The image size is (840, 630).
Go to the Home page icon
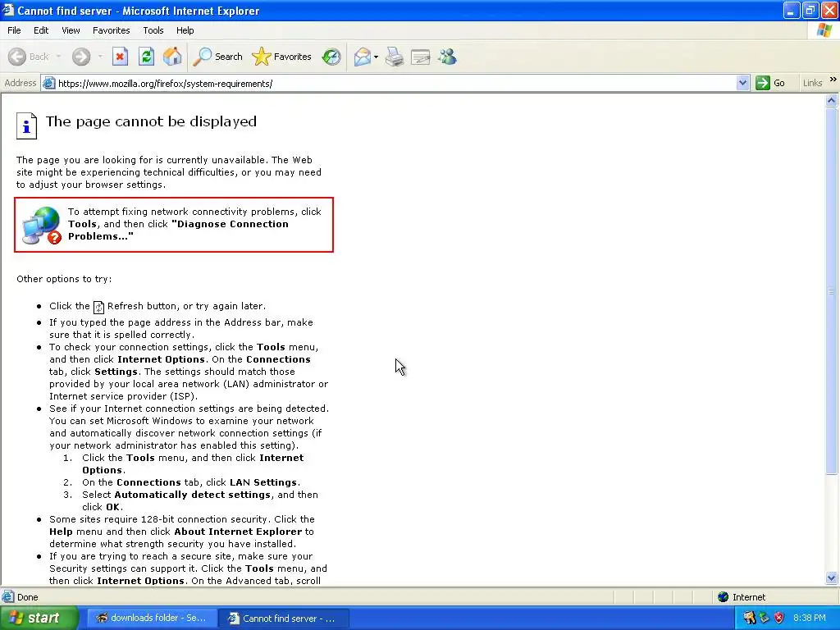click(x=172, y=57)
